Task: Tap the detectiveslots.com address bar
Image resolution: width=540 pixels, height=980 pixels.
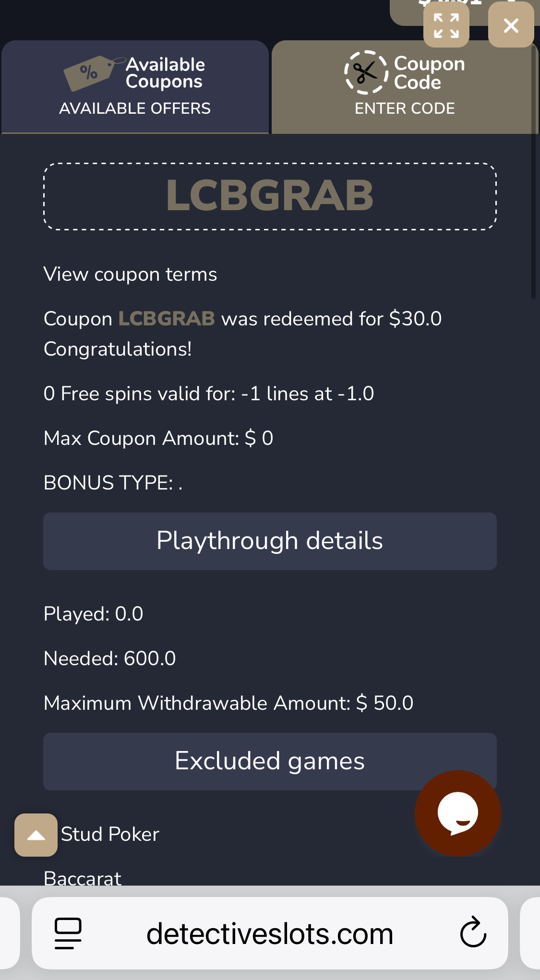Action: tap(270, 934)
